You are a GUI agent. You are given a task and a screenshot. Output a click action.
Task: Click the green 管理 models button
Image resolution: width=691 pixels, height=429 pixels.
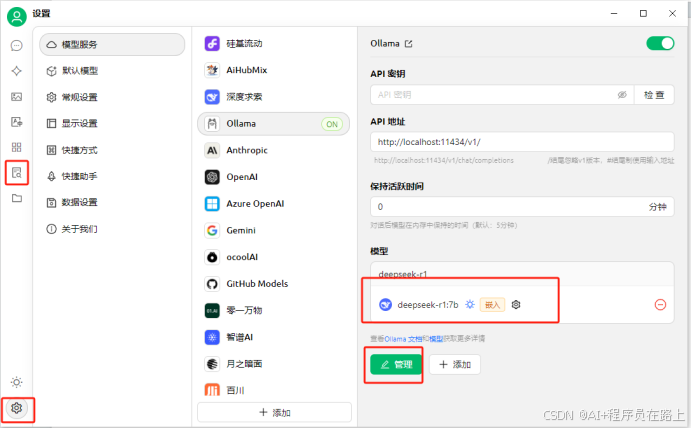[x=396, y=365]
